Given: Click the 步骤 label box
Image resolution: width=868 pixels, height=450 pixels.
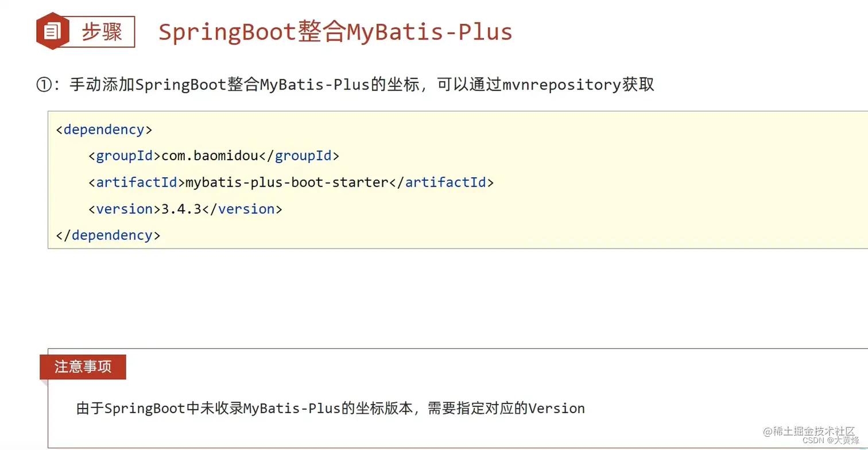Looking at the screenshot, I should (x=102, y=32).
